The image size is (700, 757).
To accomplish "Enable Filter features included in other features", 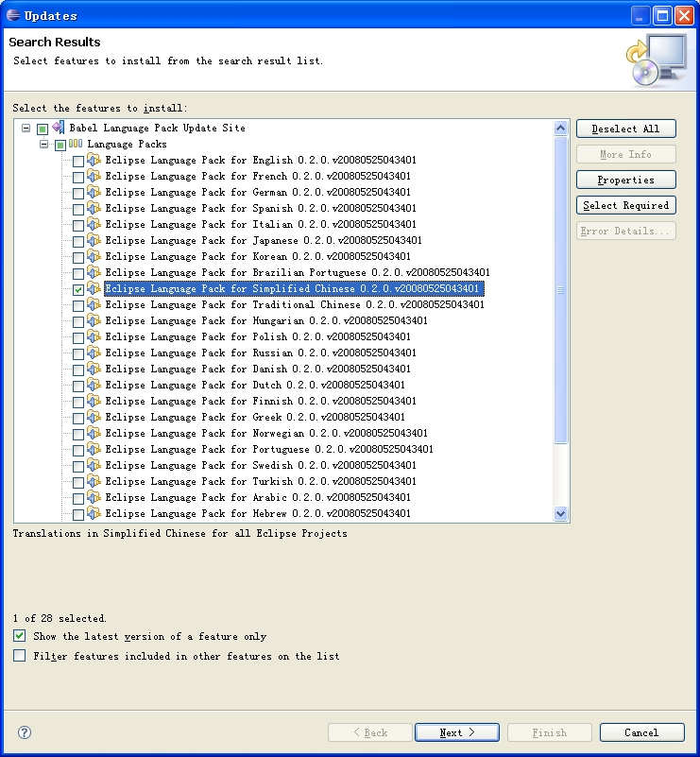I will [x=19, y=656].
